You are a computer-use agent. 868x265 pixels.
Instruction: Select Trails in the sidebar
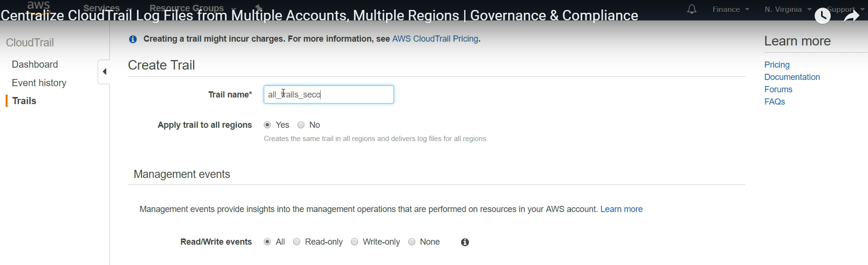24,101
